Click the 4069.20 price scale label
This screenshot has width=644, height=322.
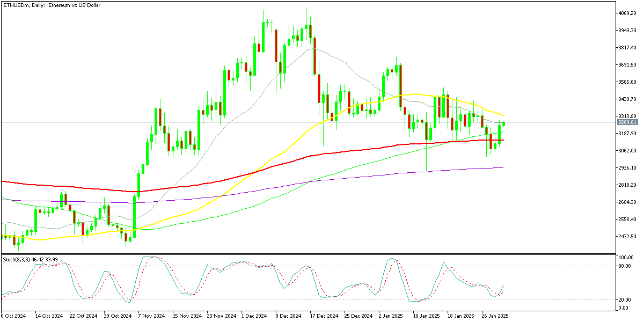click(x=627, y=13)
